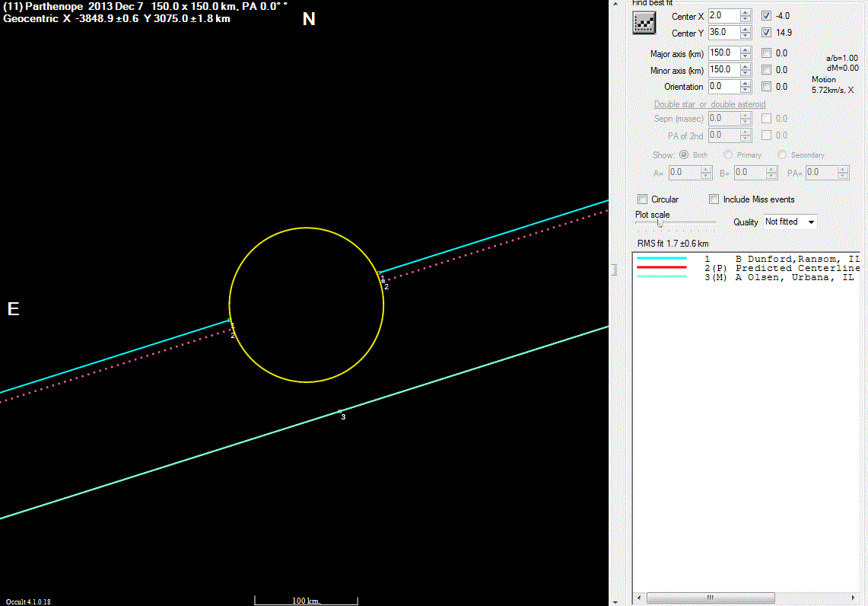Screen dimensions: 868x606
Task: Increase Center X with spinner up arrow
Action: tap(746, 13)
